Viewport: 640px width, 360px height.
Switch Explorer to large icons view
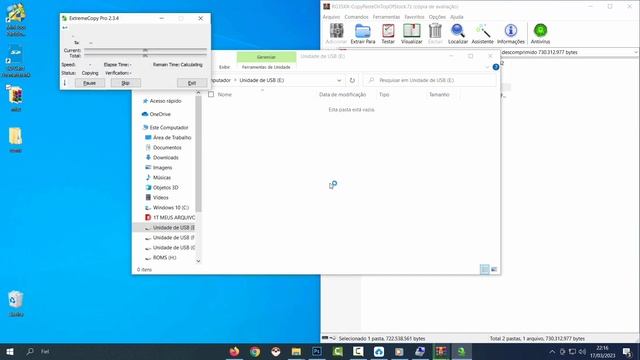click(x=494, y=269)
